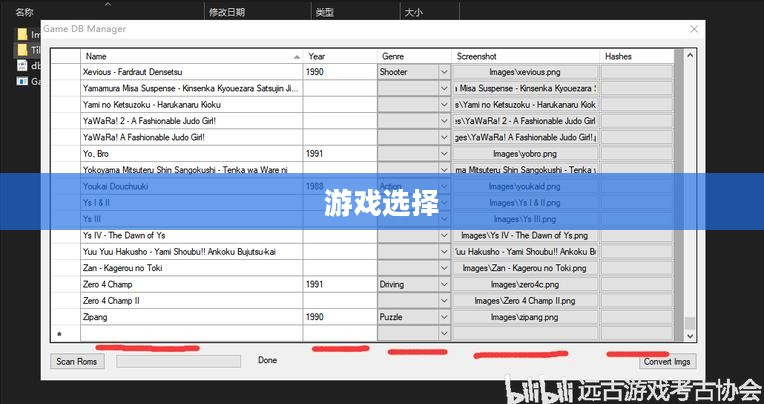
Task: Click the Images\Zero 4 Champ II.png button
Action: tap(525, 301)
